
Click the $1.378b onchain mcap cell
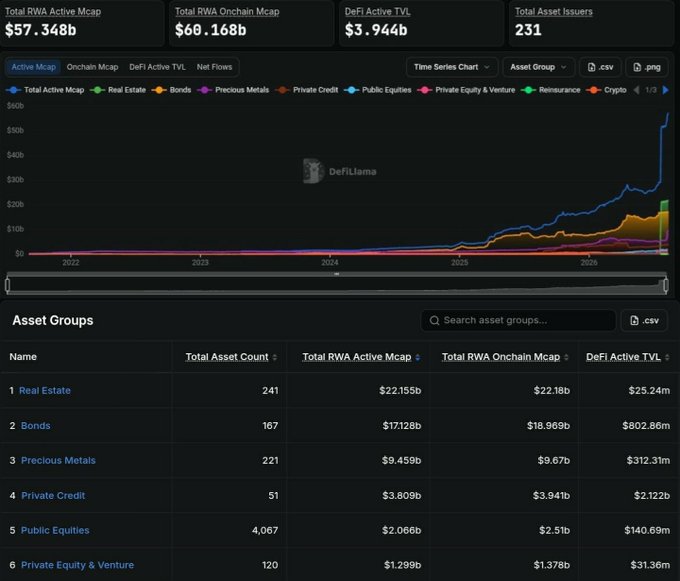(x=552, y=565)
